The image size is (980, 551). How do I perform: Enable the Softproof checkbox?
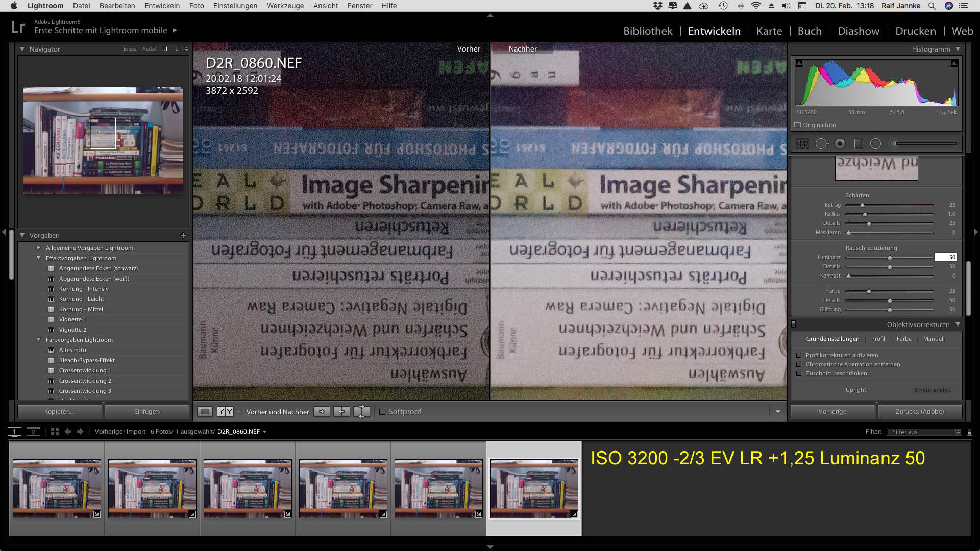(x=382, y=412)
